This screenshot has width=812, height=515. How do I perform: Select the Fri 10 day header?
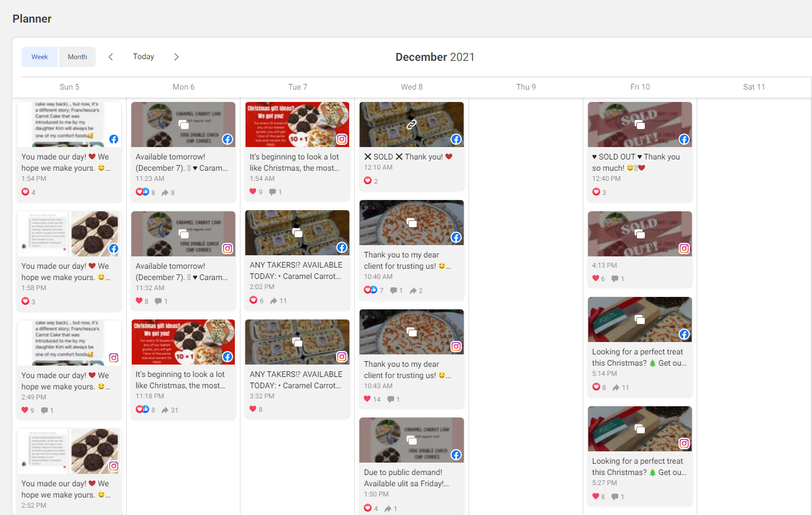click(x=640, y=87)
